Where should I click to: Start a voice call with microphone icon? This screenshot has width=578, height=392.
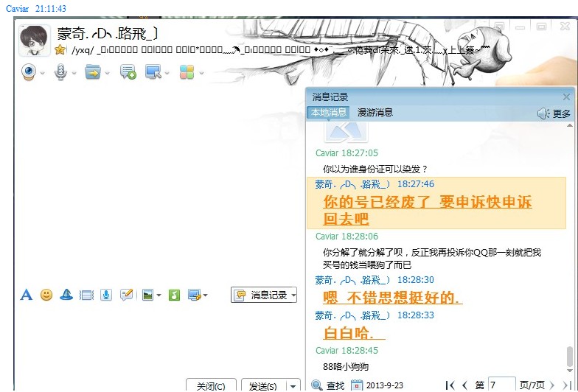click(60, 72)
